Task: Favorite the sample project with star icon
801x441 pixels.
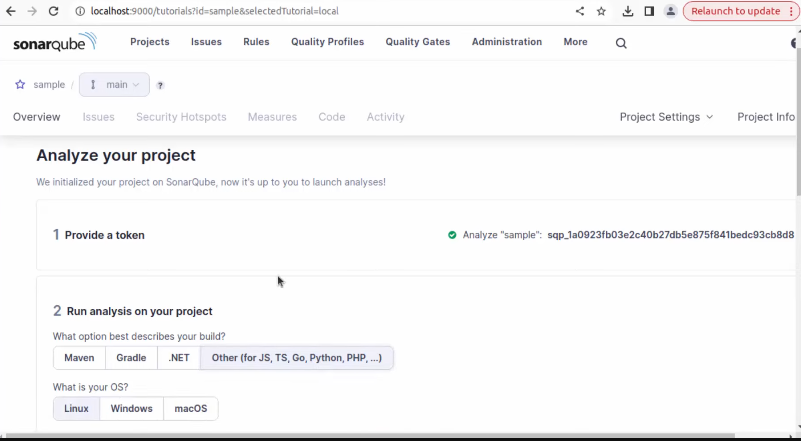Action: pyautogui.click(x=20, y=85)
